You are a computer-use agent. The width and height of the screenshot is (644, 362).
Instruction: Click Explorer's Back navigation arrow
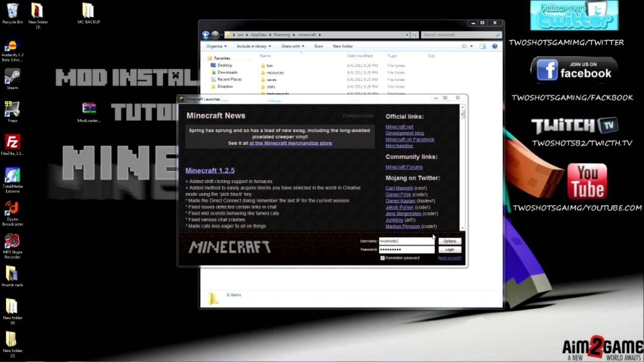206,35
